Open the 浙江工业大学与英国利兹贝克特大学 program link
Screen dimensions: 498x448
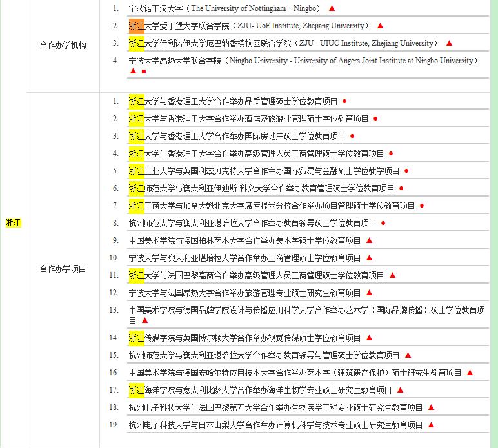tap(264, 171)
